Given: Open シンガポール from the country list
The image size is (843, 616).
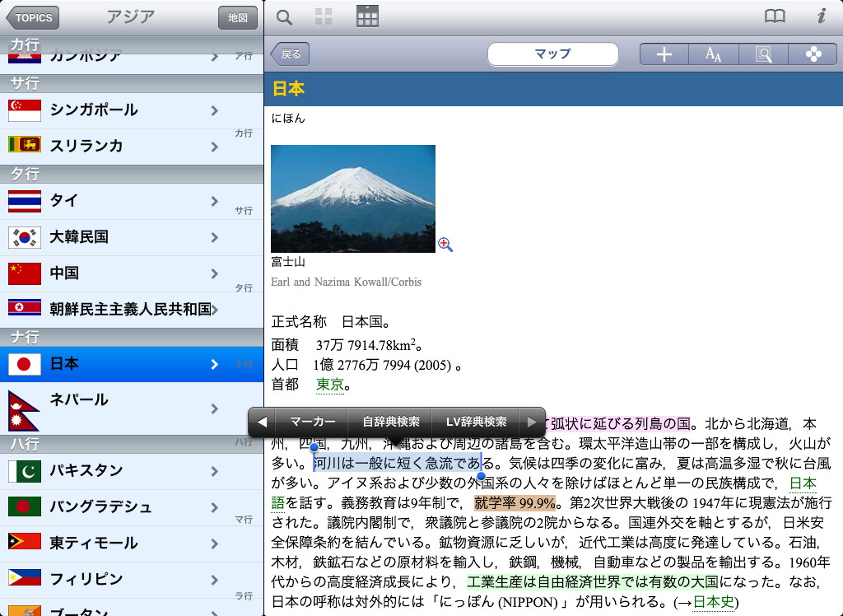Looking at the screenshot, I should pyautogui.click(x=111, y=110).
